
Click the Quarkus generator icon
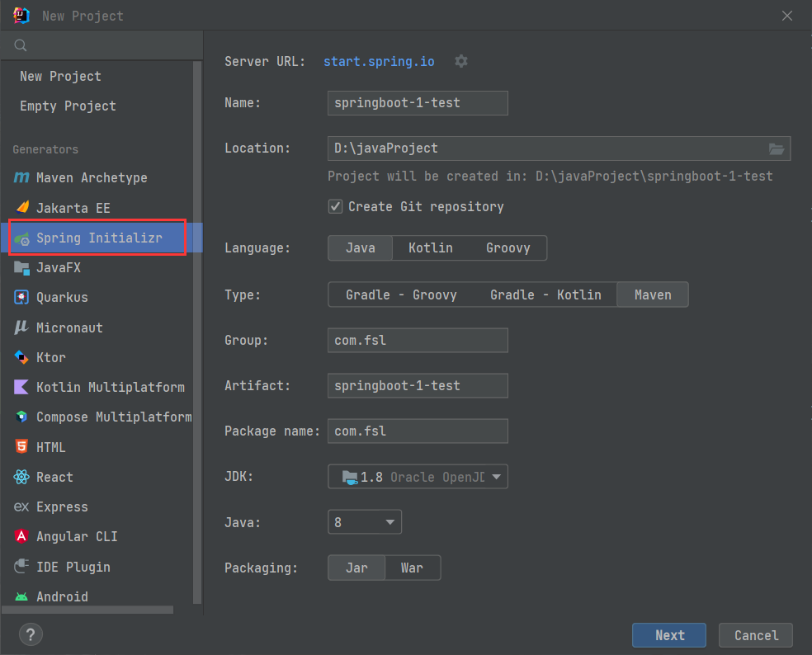(x=21, y=297)
